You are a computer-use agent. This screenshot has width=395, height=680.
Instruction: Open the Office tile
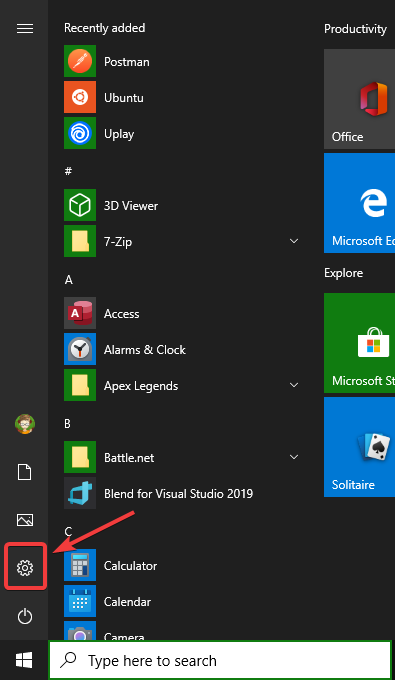tap(359, 99)
